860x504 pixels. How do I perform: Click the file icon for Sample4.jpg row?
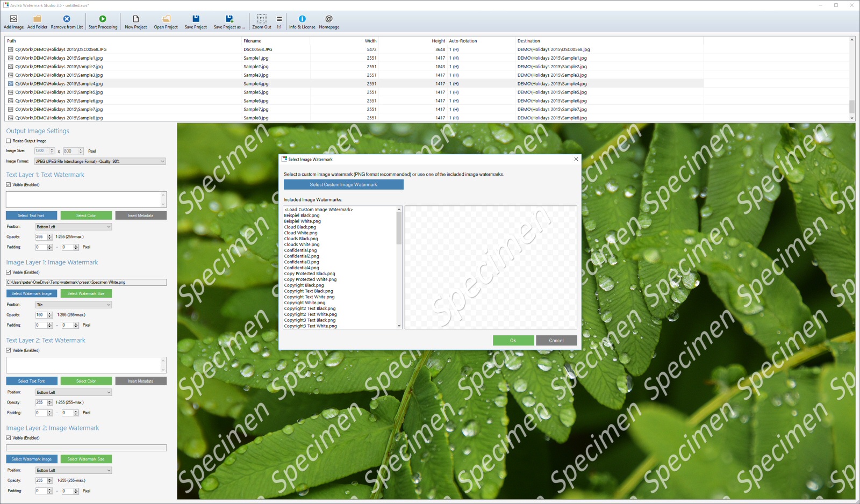(x=10, y=84)
